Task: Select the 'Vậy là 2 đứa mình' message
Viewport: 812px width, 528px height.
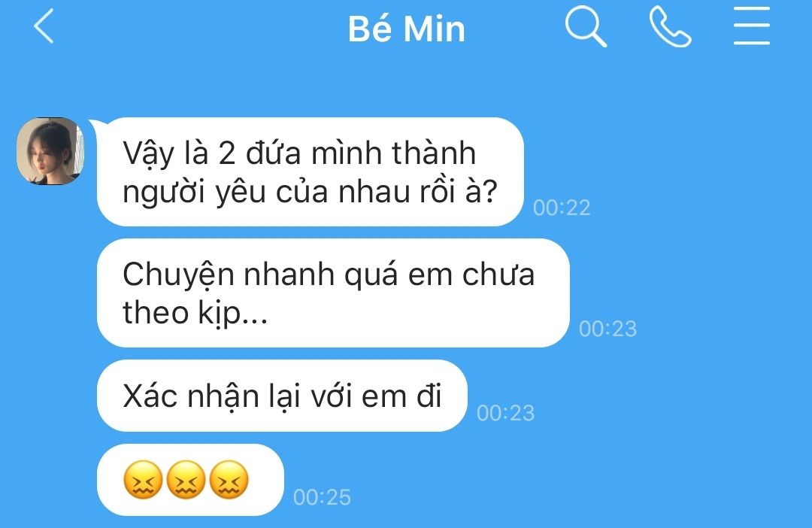Action: tap(311, 172)
